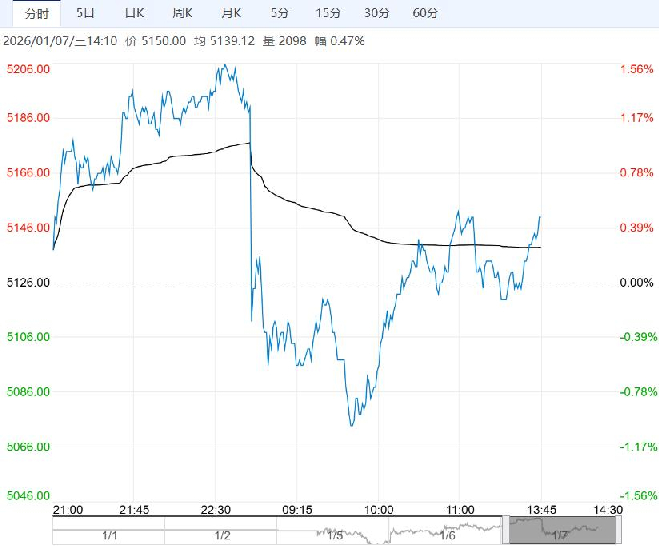Select the 日K daily candlestick tab

(134, 12)
